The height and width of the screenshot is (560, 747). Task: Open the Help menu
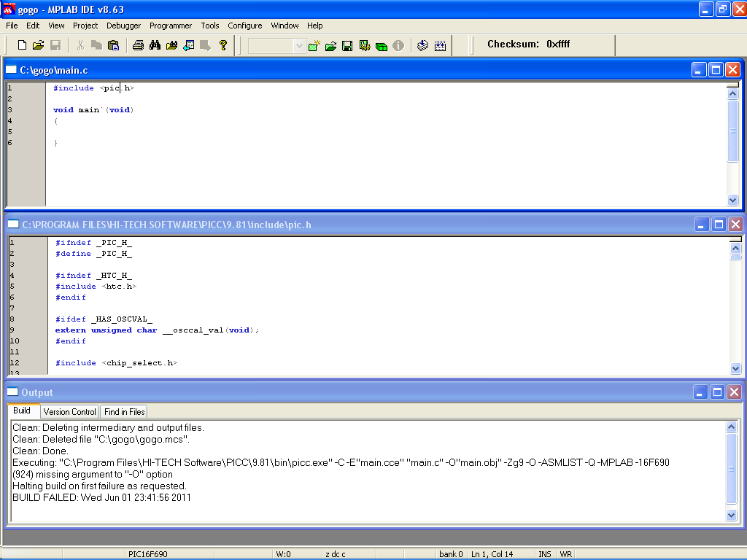tap(314, 26)
